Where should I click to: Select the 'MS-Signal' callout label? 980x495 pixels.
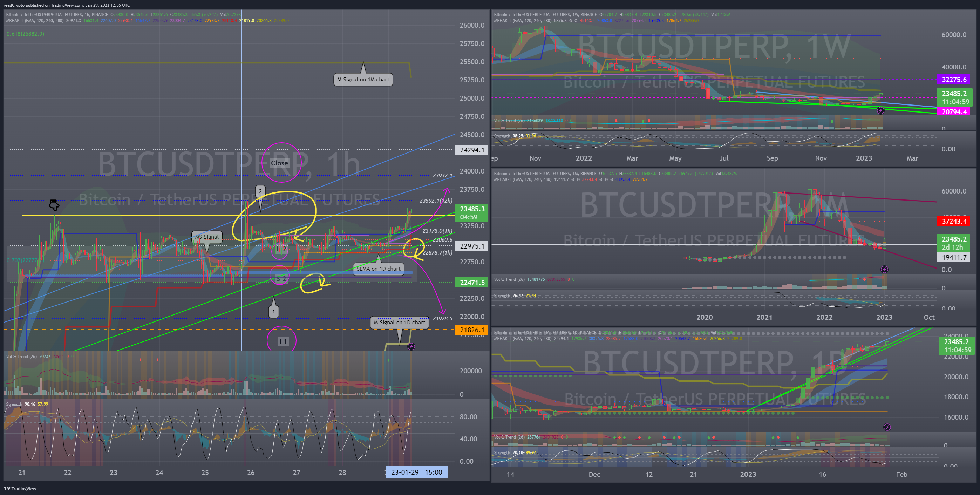[207, 237]
